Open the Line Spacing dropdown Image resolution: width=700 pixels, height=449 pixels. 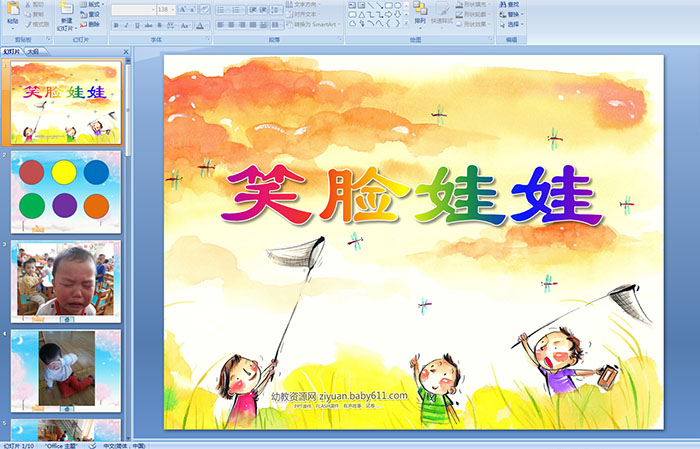pos(276,10)
